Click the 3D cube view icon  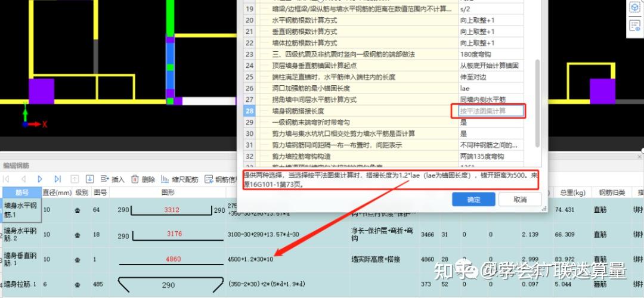pyautogui.click(x=634, y=7)
